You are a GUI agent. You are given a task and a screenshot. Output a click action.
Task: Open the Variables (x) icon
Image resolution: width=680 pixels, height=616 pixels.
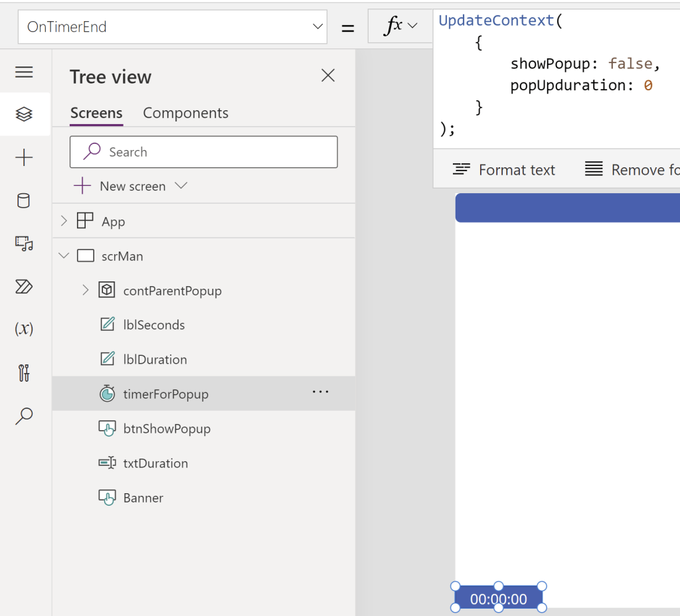click(x=24, y=329)
